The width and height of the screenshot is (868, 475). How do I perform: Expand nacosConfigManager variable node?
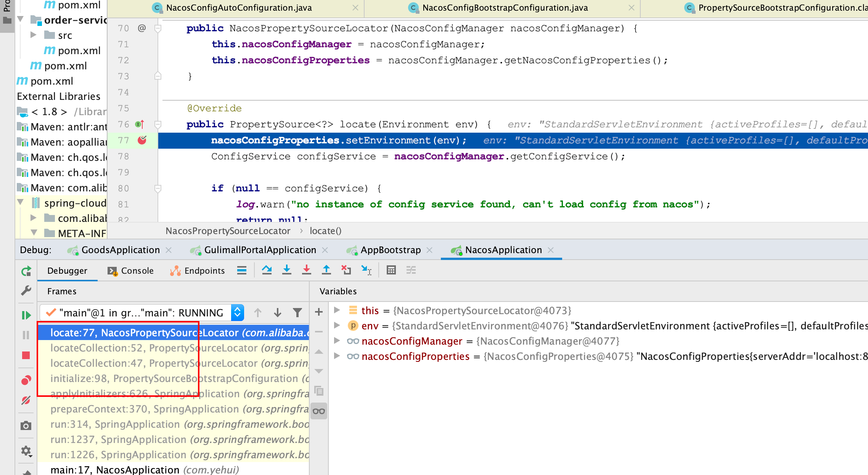tap(337, 341)
